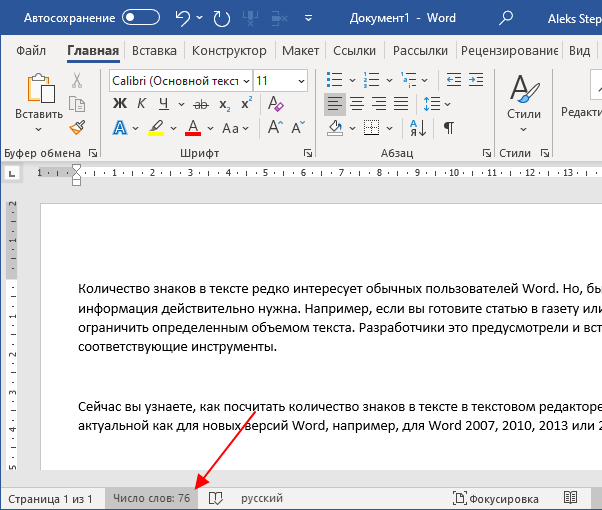Toggle the Автосохранение switch
The image size is (602, 510).
coord(141,18)
